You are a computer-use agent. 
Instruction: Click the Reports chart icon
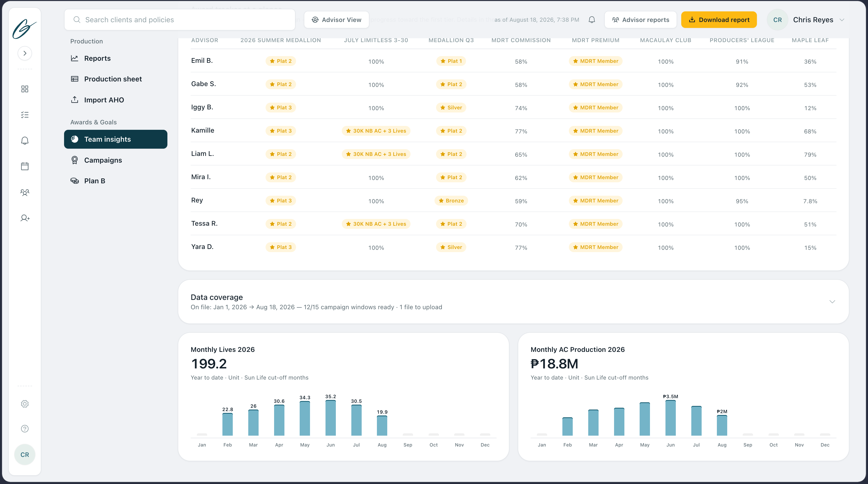point(74,58)
